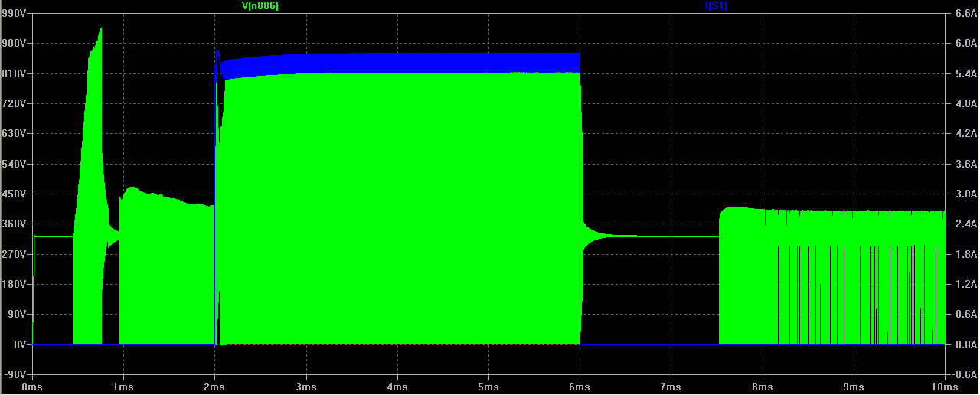Click the 90V left axis label
980x395 pixels.
click(x=17, y=315)
